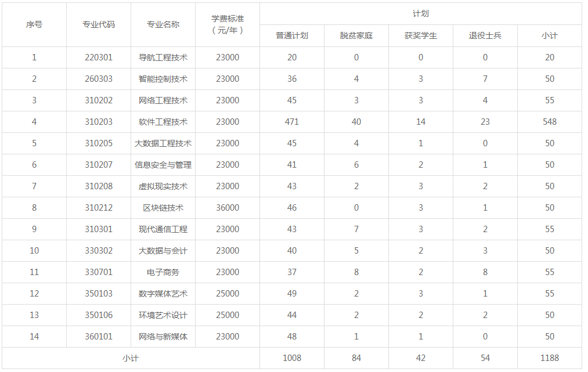Click the grand total 1188 cell

[x=550, y=358]
